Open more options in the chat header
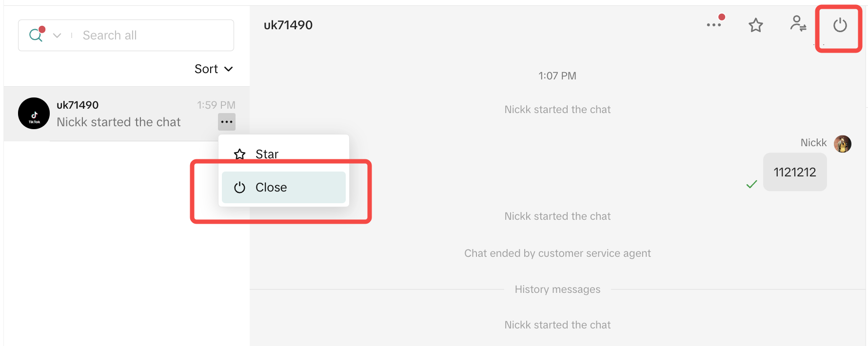Screen dimensions: 868x346 pyautogui.click(x=714, y=25)
